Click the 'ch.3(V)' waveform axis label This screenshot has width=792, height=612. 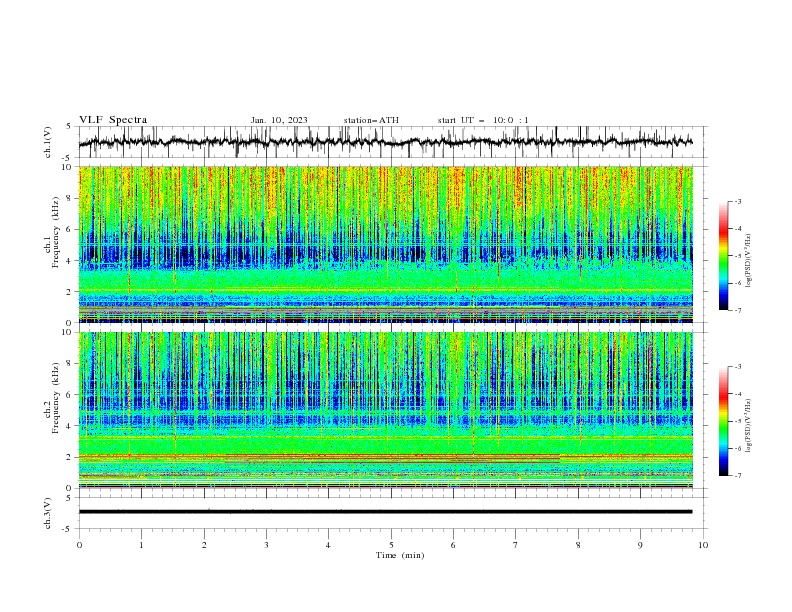pos(48,513)
